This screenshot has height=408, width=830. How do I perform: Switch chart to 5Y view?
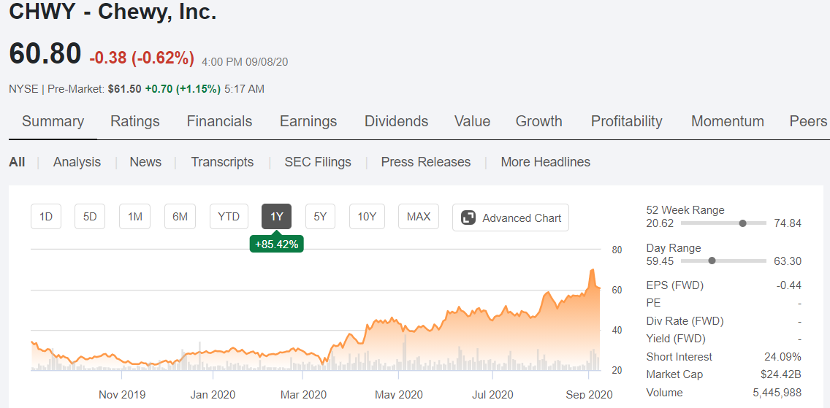tap(319, 217)
